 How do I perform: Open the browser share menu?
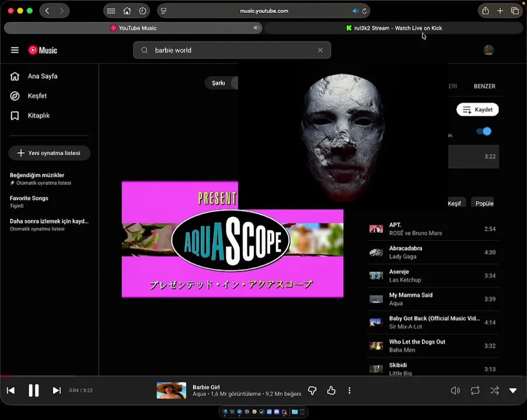486,10
